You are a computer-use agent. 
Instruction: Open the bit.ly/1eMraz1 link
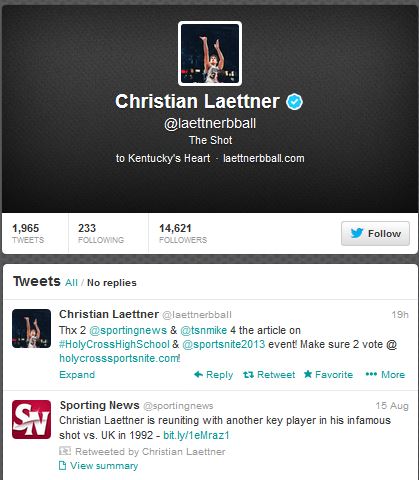click(196, 435)
